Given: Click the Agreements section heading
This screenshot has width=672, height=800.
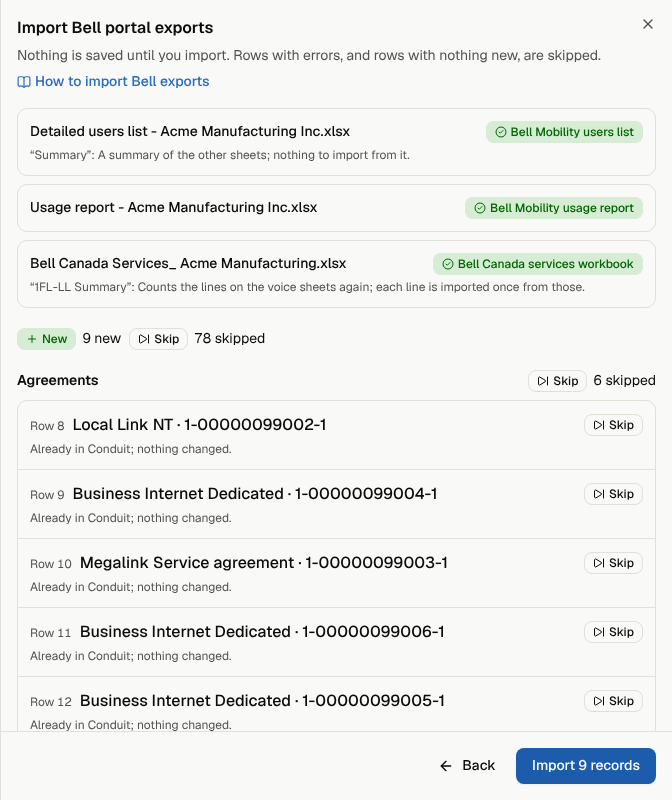Looking at the screenshot, I should pos(58,381).
